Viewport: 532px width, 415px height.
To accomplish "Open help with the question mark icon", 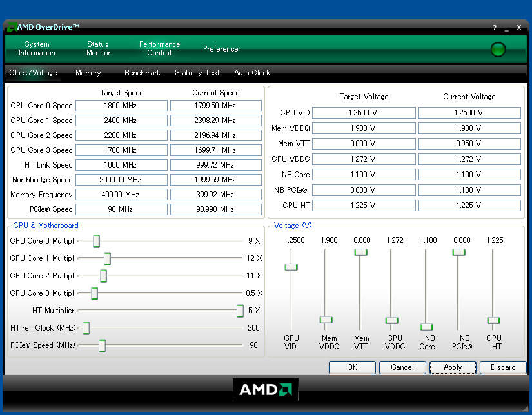I will click(495, 28).
